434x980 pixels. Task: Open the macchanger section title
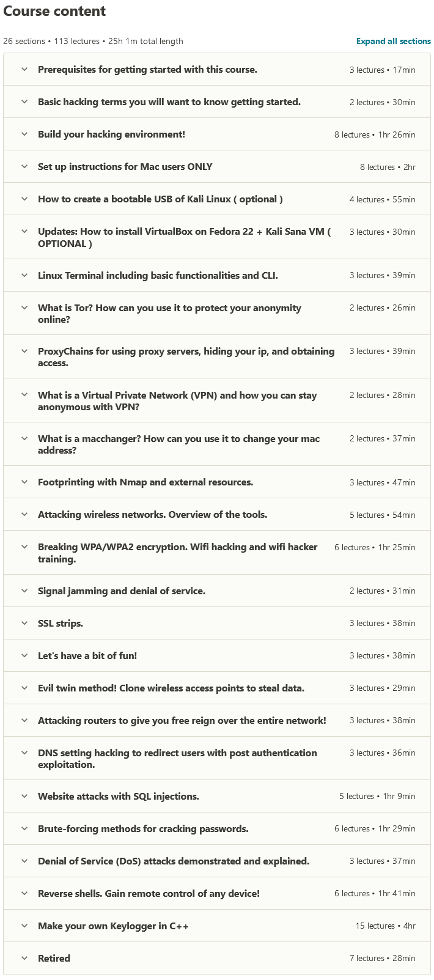click(178, 444)
